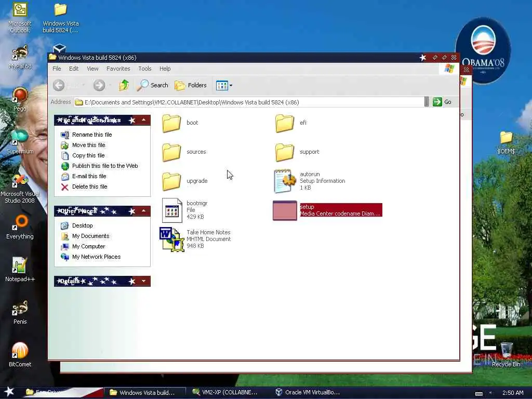Open the View menu
The image size is (532, 399).
(x=92, y=69)
